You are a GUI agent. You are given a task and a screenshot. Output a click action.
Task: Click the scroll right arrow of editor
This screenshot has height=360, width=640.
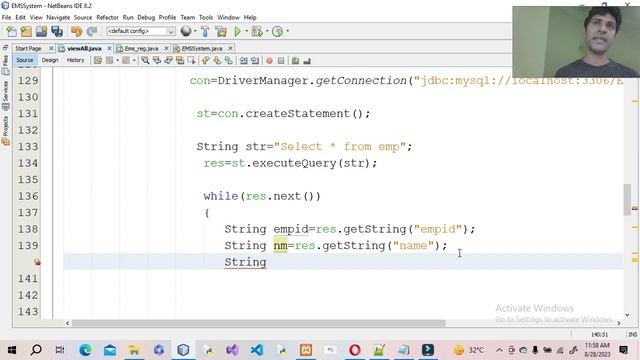tap(619, 323)
